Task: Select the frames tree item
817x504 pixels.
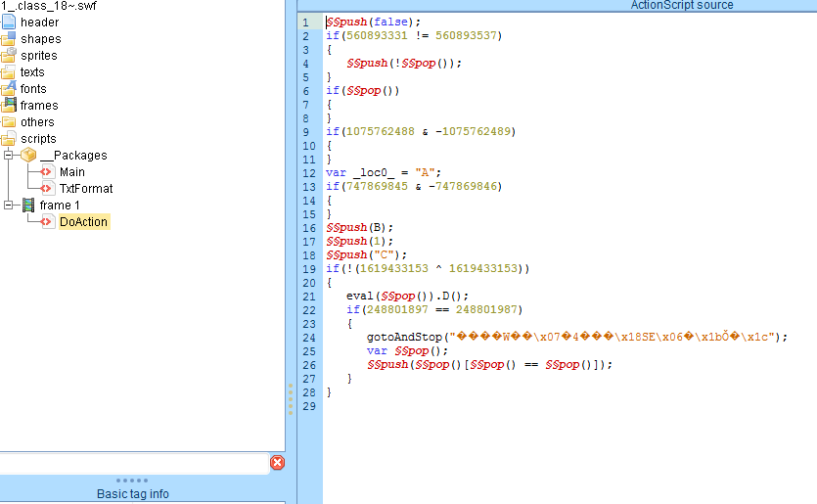Action: (39, 106)
